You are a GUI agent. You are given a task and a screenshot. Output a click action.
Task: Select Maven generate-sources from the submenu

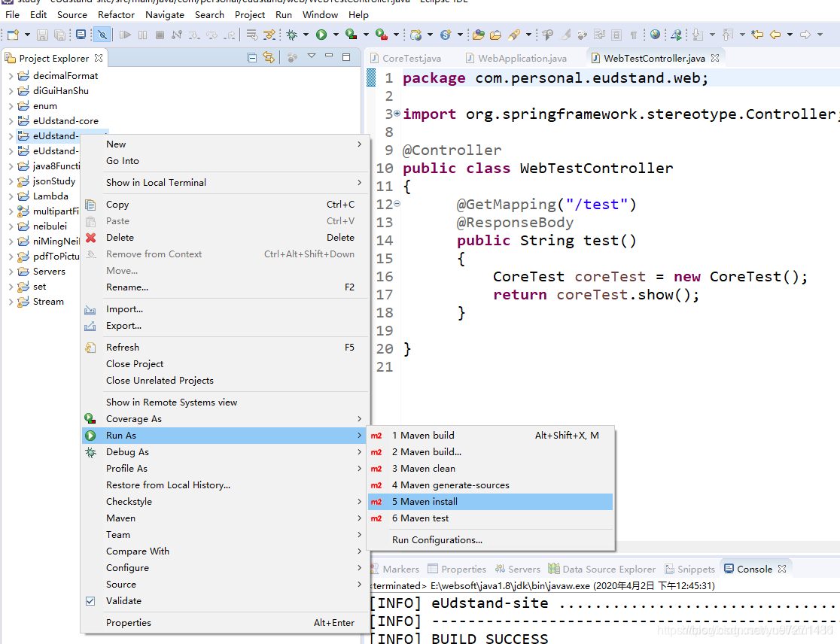(x=490, y=485)
